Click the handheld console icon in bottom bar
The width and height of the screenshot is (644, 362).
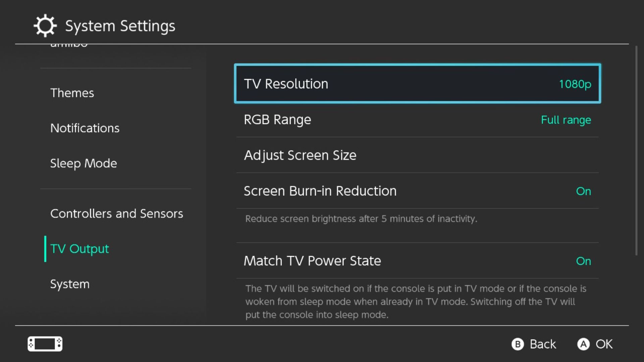pyautogui.click(x=45, y=344)
